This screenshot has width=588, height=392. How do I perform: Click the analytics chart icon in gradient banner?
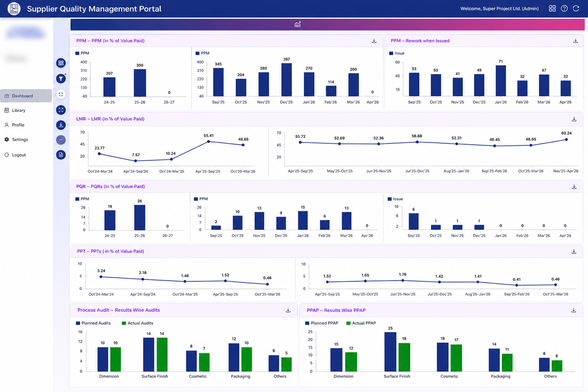pyautogui.click(x=297, y=25)
